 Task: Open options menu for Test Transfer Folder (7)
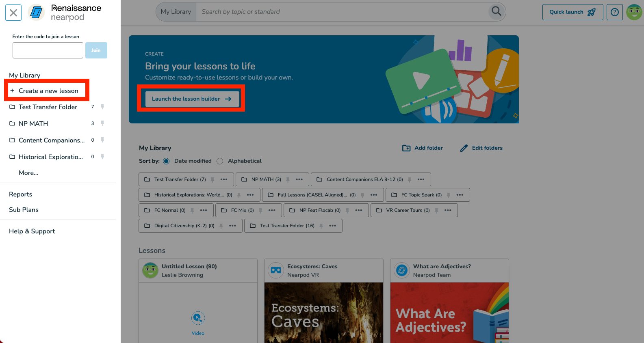click(x=224, y=179)
